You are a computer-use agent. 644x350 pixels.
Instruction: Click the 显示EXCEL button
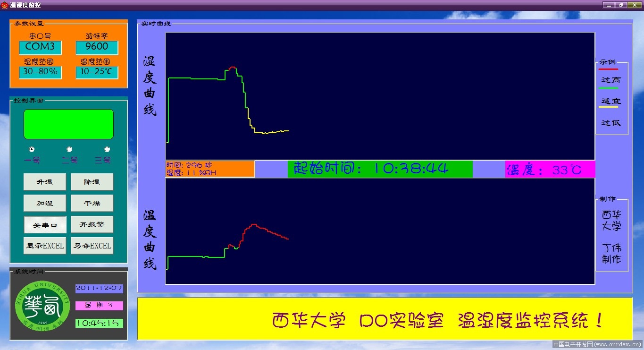click(x=45, y=246)
